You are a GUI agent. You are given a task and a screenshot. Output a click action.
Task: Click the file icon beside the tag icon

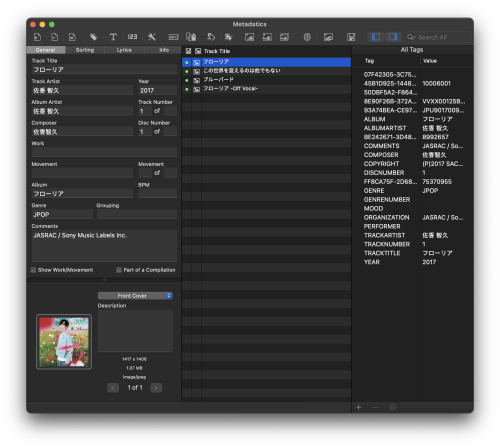72,37
